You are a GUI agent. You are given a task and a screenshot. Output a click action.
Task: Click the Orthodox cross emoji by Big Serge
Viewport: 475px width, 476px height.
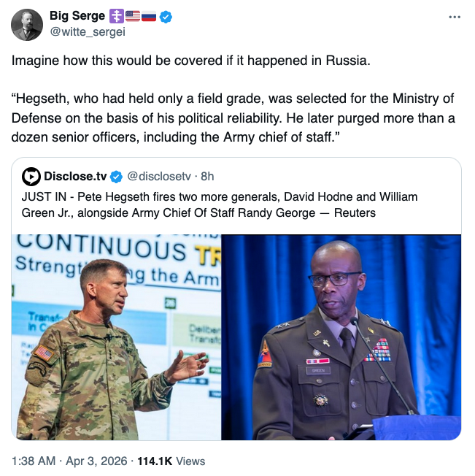pyautogui.click(x=116, y=16)
